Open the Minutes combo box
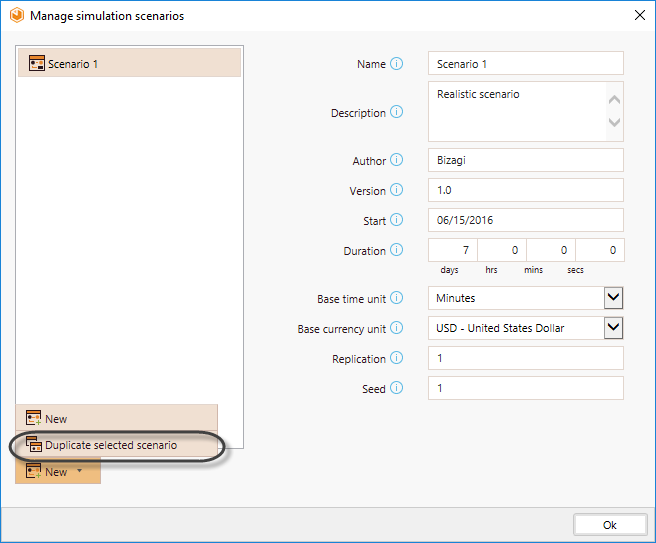This screenshot has width=656, height=543. pyautogui.click(x=525, y=298)
